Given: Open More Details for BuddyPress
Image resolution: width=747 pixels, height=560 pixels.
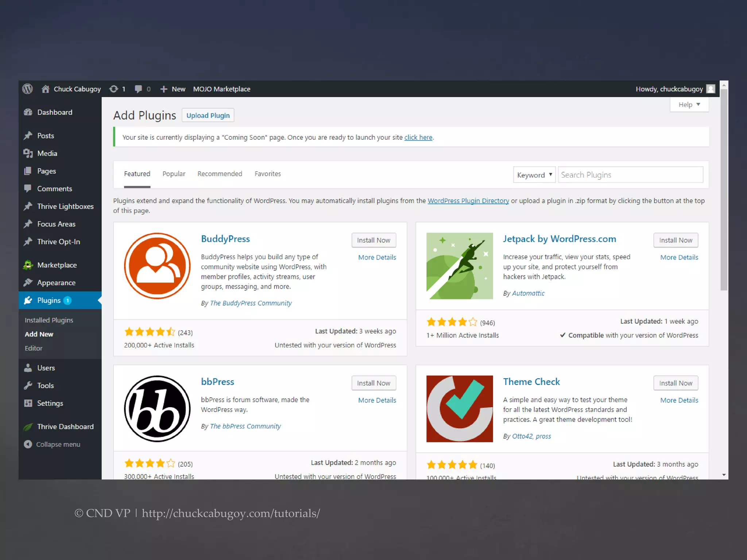Looking at the screenshot, I should pyautogui.click(x=377, y=257).
